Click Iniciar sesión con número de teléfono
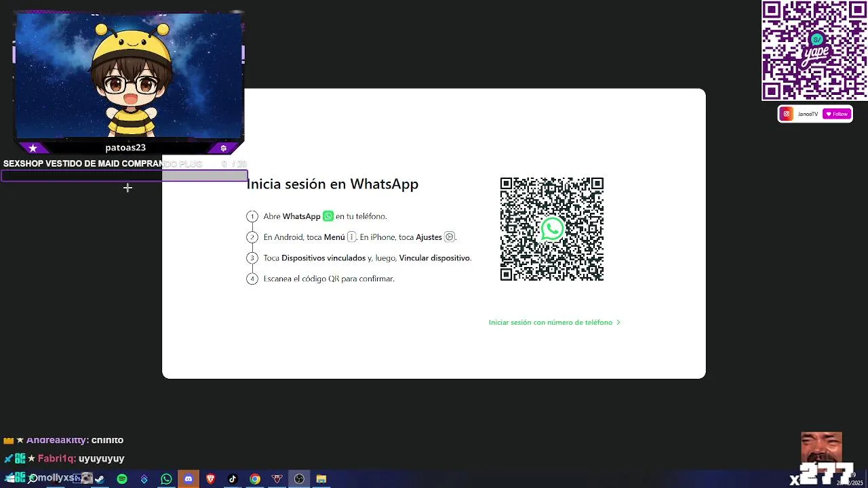This screenshot has height=488, width=868. [551, 323]
